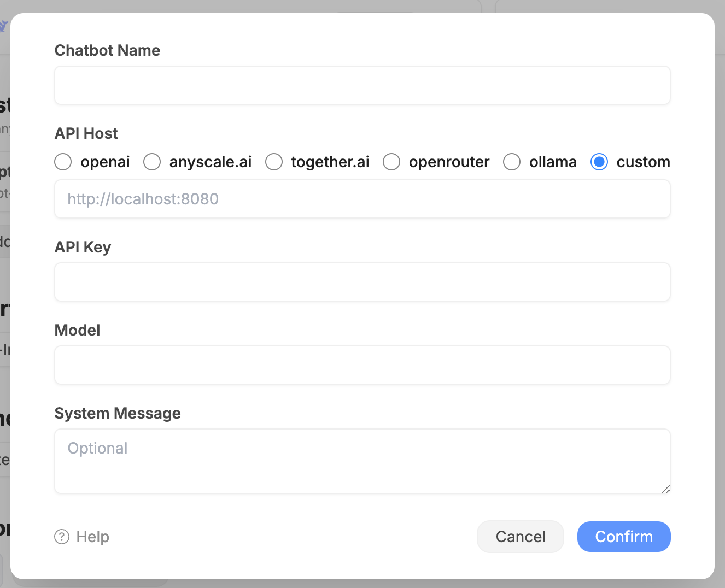Screen dimensions: 725x588
Task: Click the System Message textarea
Action: [362, 461]
